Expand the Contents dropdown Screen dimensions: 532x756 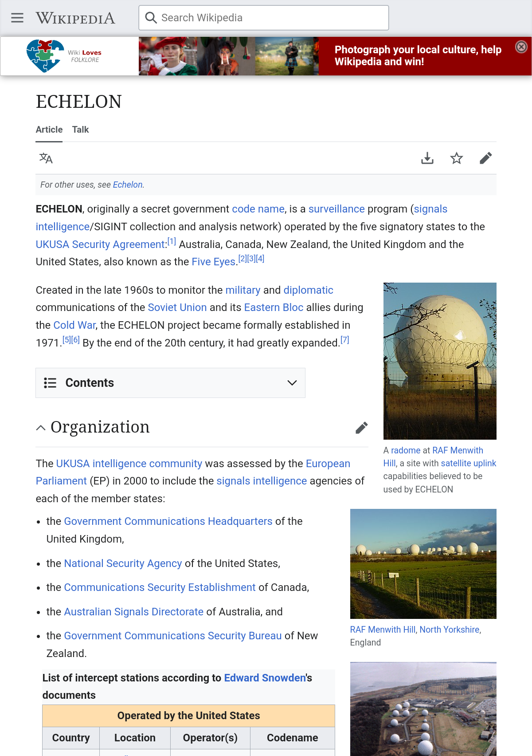click(x=170, y=383)
